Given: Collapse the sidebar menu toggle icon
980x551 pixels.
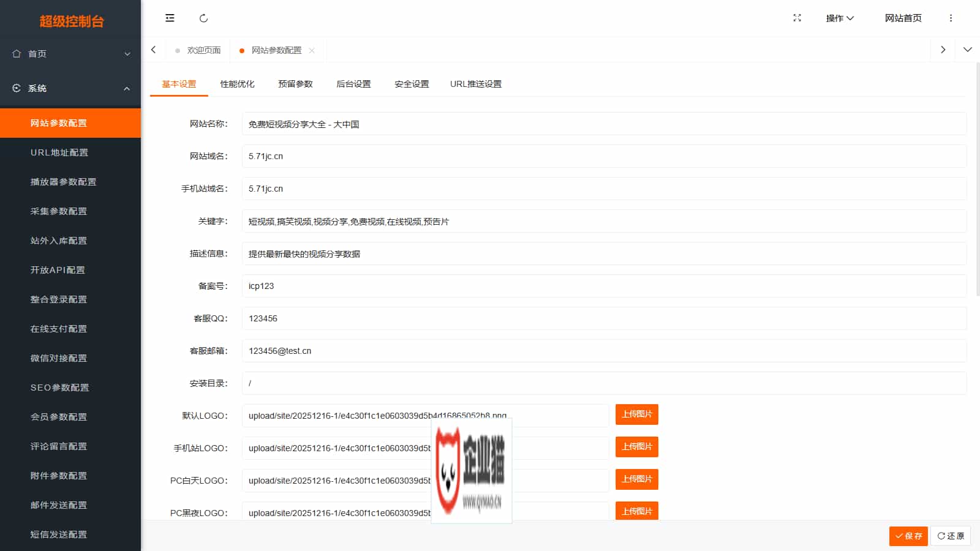Looking at the screenshot, I should pyautogui.click(x=170, y=18).
